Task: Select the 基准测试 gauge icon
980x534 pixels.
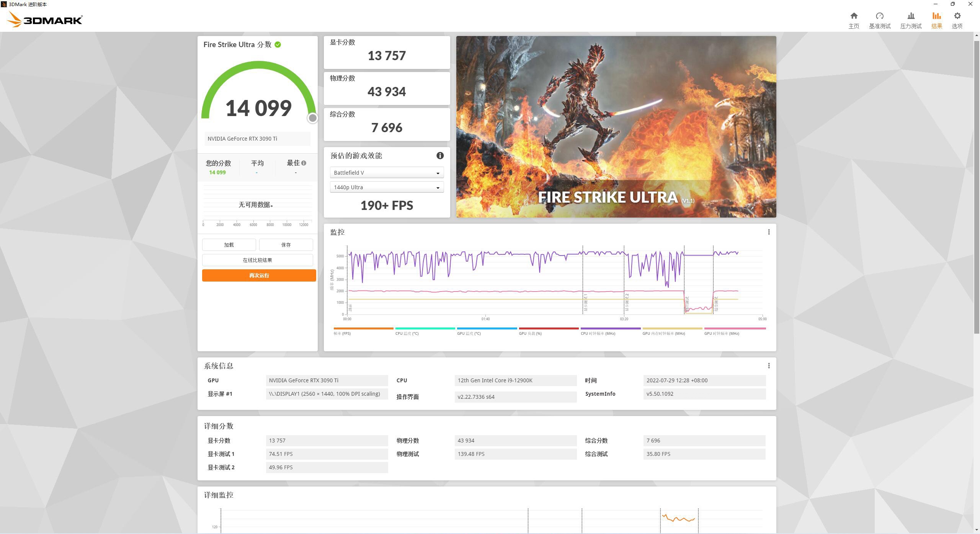Action: click(x=879, y=19)
